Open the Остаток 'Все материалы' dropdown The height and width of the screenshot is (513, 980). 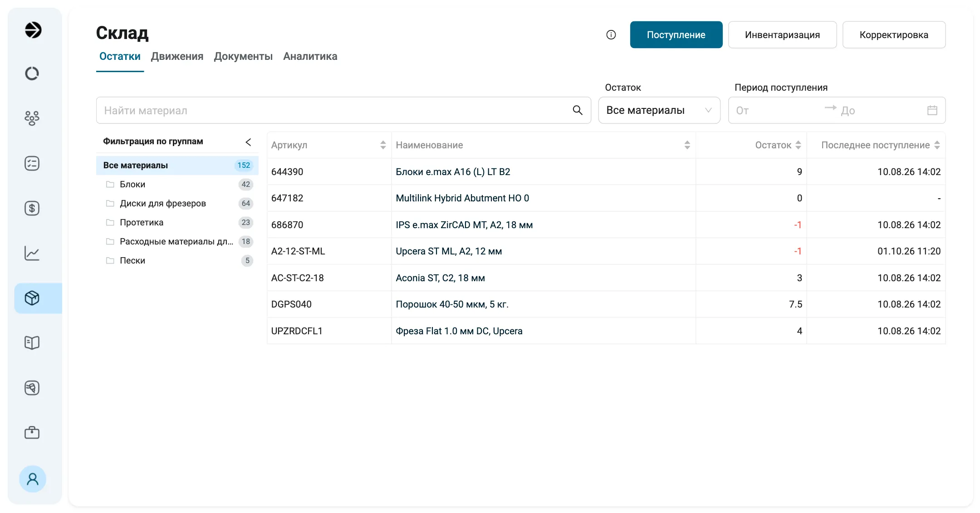[659, 110]
